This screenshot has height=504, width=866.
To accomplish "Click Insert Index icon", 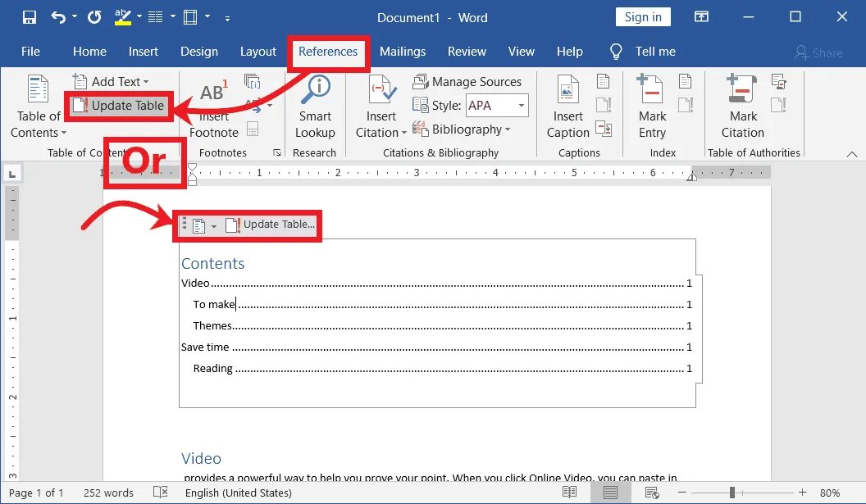I will pyautogui.click(x=686, y=82).
